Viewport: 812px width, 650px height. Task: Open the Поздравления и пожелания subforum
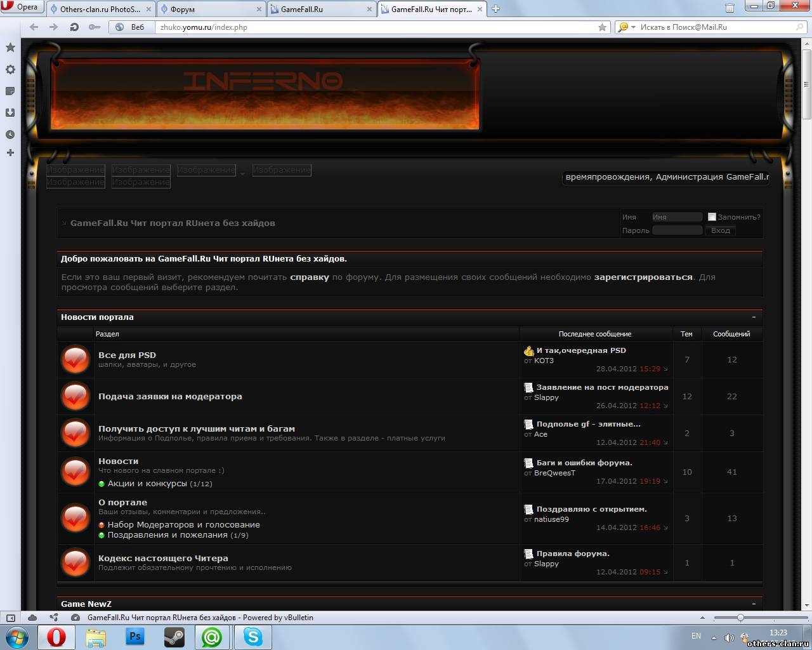[x=167, y=535]
